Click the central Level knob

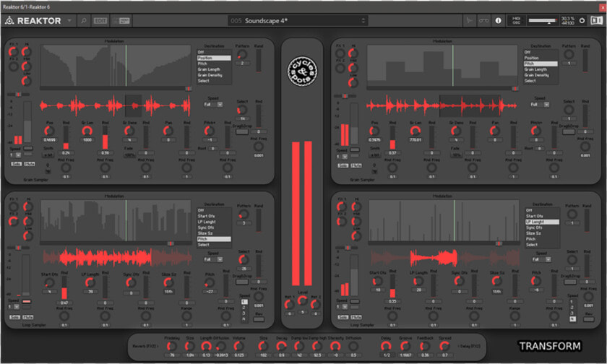coord(303,300)
